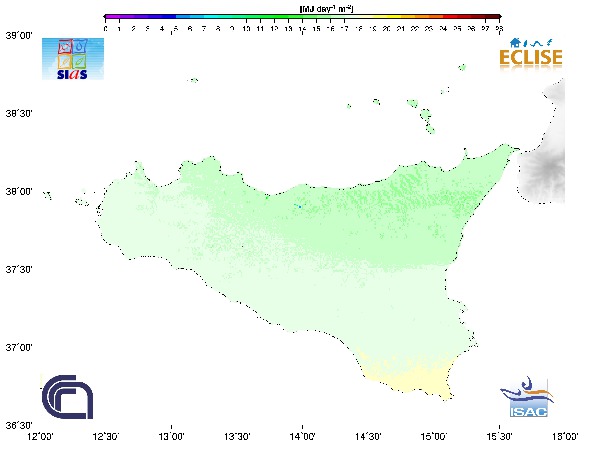Image resolution: width=600 pixels, height=450 pixels.
Task: Click the 37°30' latitude label
Action: click(19, 269)
